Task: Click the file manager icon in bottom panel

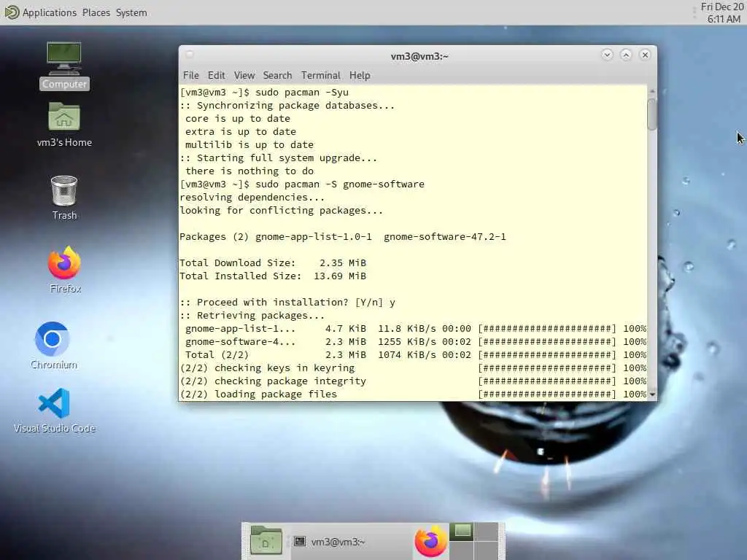Action: (266, 540)
